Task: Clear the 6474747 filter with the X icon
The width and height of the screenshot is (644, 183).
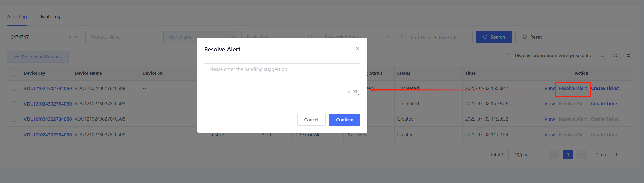Action: point(70,37)
